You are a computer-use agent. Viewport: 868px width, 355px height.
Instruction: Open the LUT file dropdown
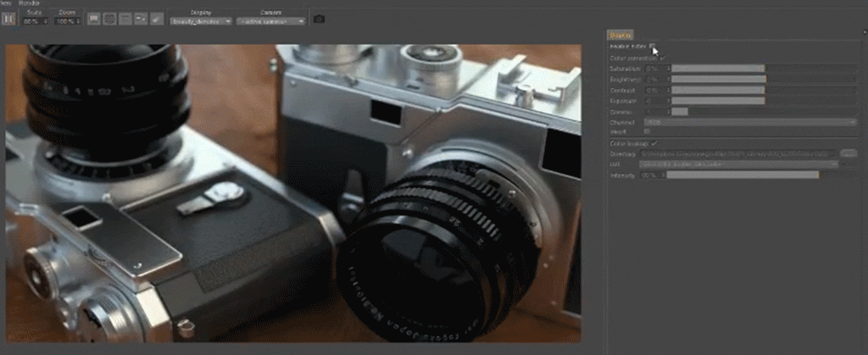pos(739,164)
